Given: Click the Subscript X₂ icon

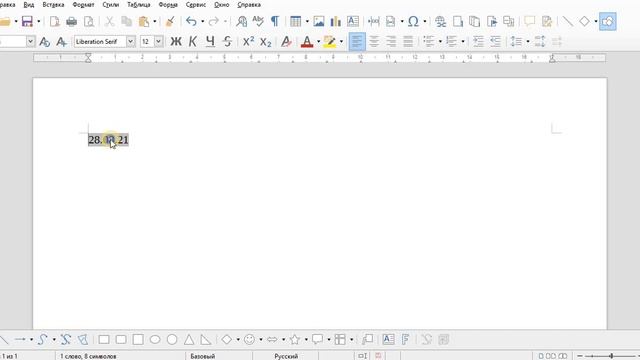Looking at the screenshot, I should point(265,41).
